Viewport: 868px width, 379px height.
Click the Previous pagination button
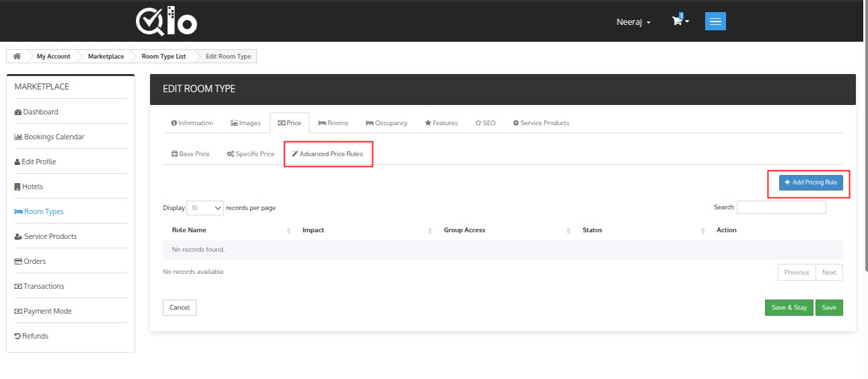tap(797, 273)
